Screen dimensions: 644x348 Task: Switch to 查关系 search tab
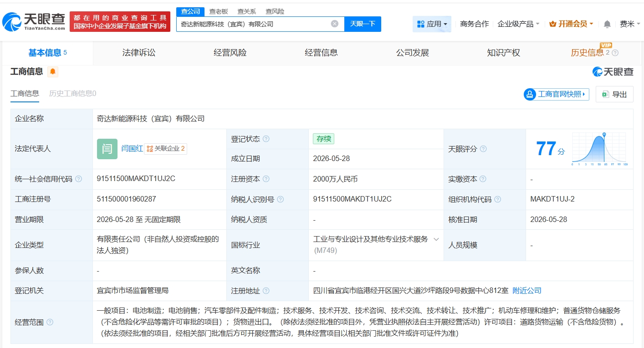(x=246, y=11)
